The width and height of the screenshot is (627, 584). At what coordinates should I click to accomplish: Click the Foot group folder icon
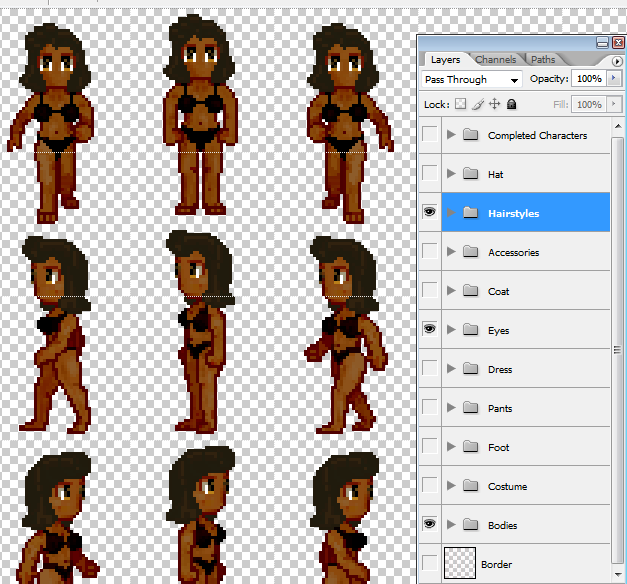pos(471,446)
